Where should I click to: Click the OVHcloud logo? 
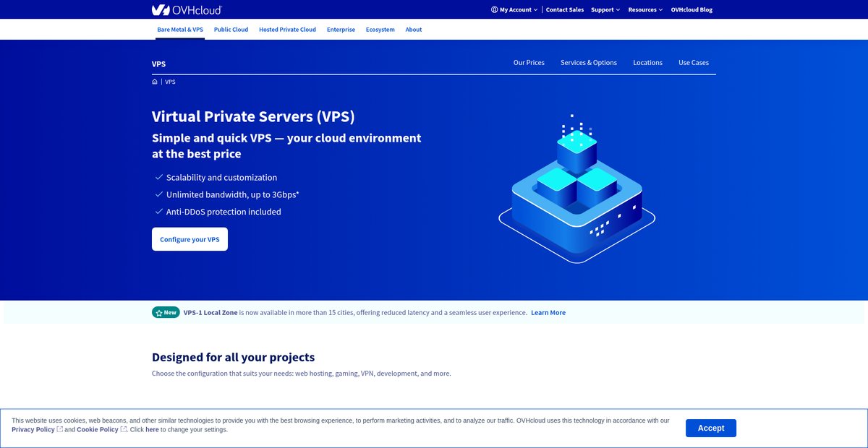[187, 9]
